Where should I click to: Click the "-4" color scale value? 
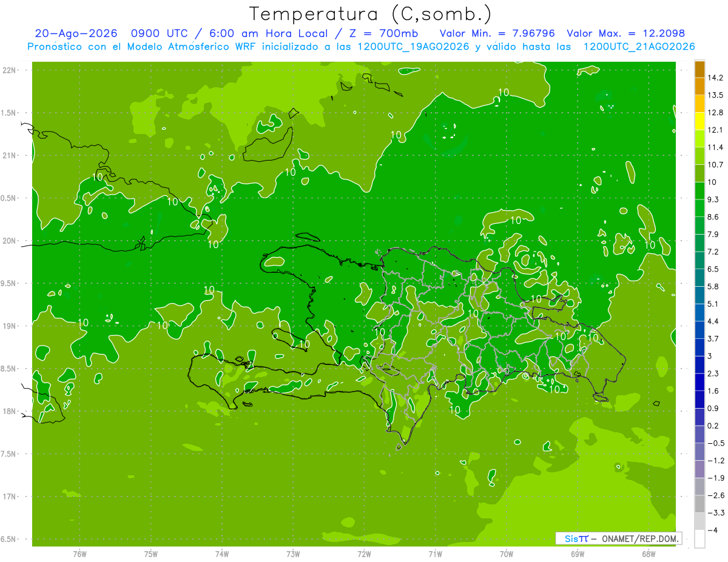712,530
